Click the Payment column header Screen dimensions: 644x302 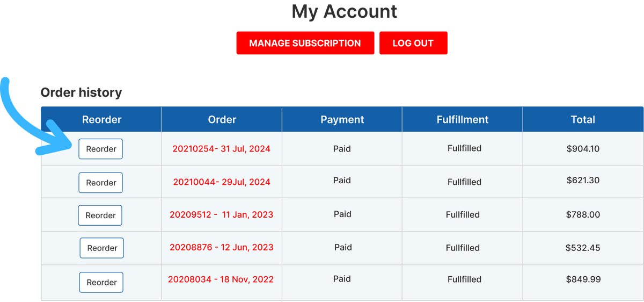[x=342, y=119]
